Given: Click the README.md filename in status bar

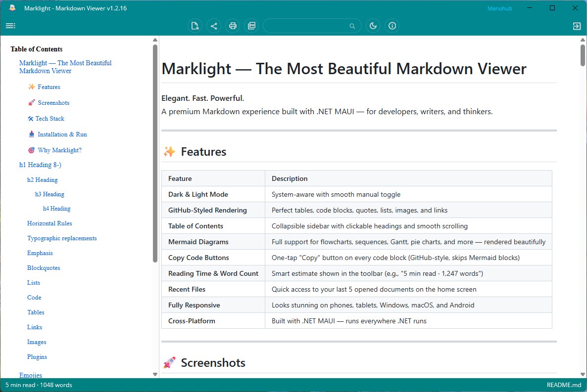Looking at the screenshot, I should 564,385.
